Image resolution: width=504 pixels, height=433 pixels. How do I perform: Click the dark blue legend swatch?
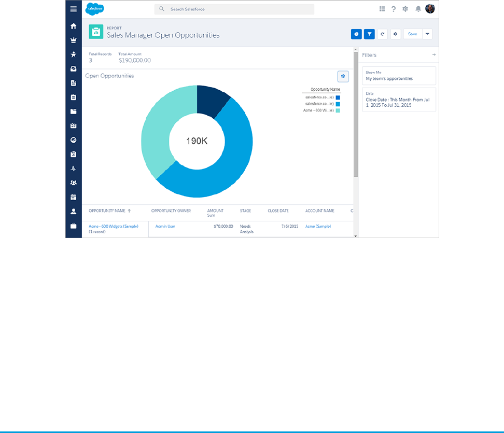pyautogui.click(x=338, y=97)
